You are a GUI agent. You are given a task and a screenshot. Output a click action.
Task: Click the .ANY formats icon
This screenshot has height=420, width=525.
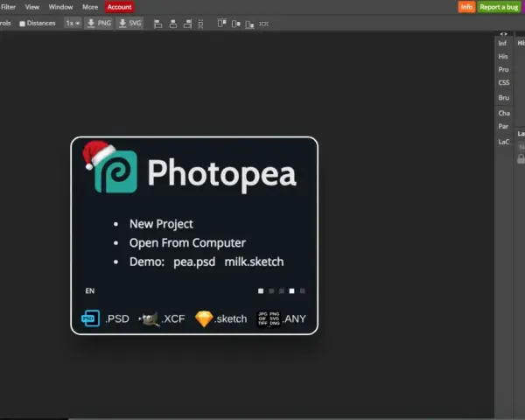pos(269,318)
